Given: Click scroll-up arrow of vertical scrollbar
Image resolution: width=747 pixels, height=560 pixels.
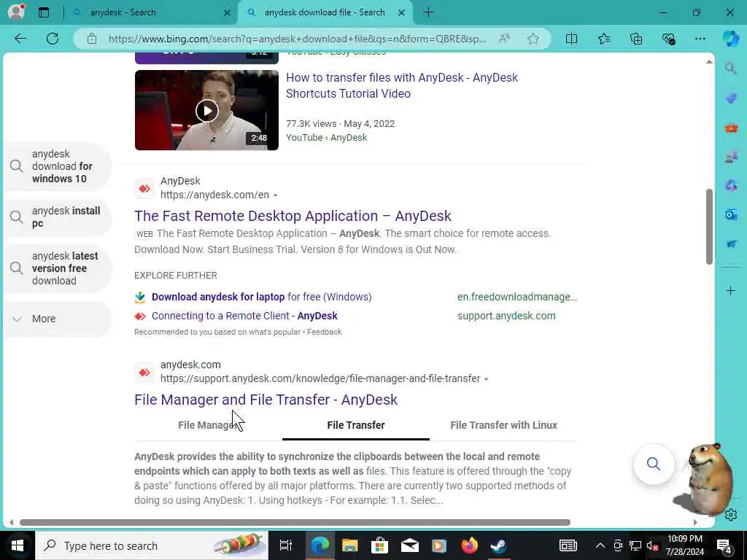Looking at the screenshot, I should [709, 62].
